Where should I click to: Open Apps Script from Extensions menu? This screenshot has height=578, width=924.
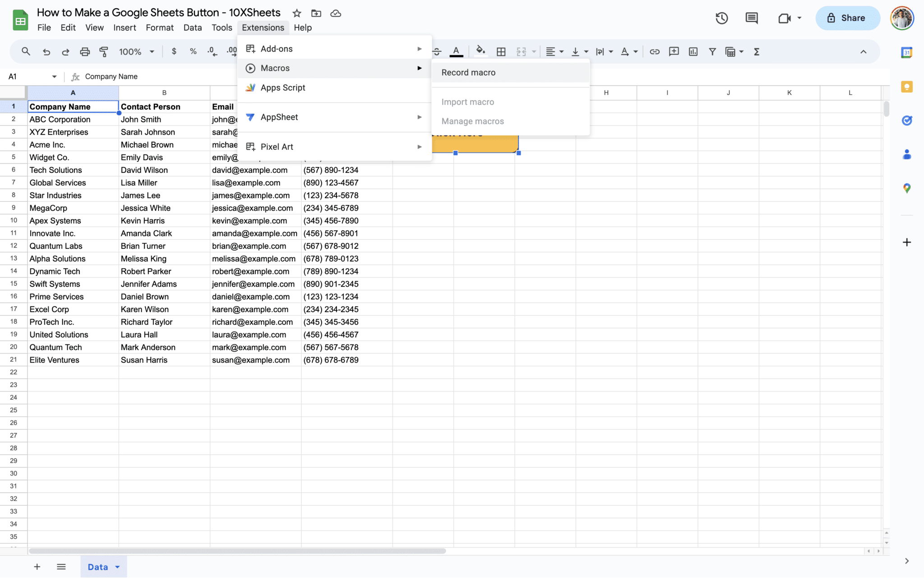tap(283, 88)
